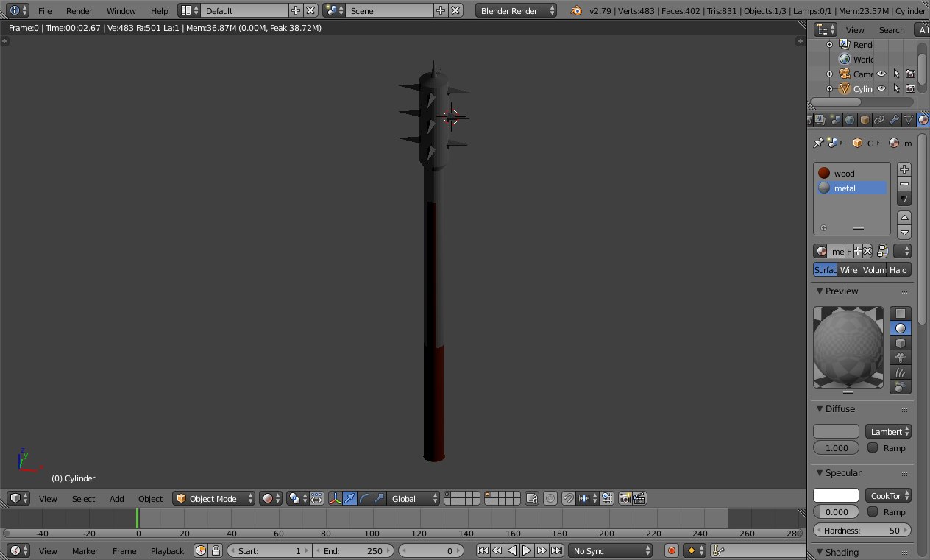The height and width of the screenshot is (560, 930).
Task: Open the Blender Render engine dropdown
Action: pyautogui.click(x=516, y=10)
